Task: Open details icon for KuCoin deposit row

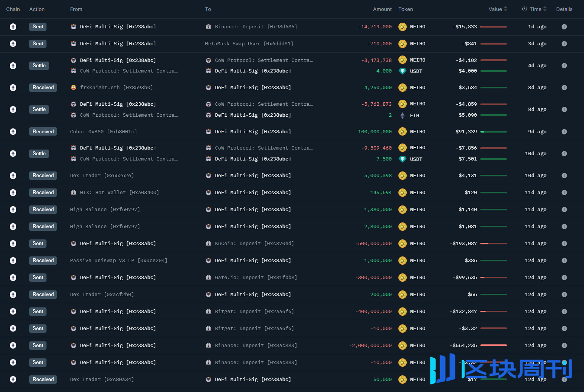Action: [564, 244]
